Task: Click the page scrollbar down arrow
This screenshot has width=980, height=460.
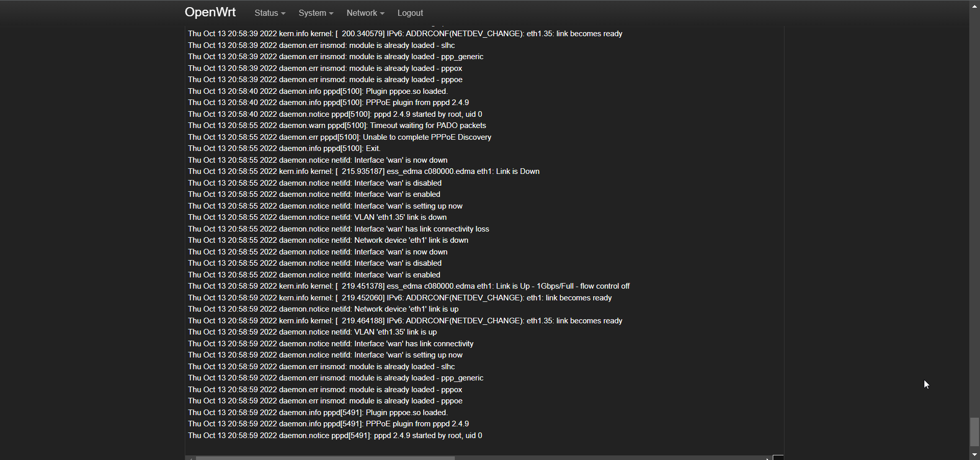Action: coord(974,455)
